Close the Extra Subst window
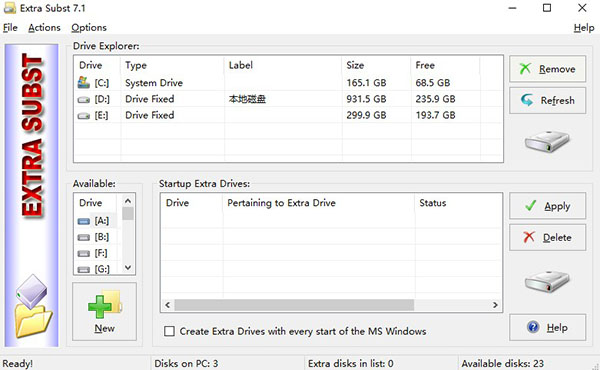Screen dimensions: 600x370 (582, 8)
